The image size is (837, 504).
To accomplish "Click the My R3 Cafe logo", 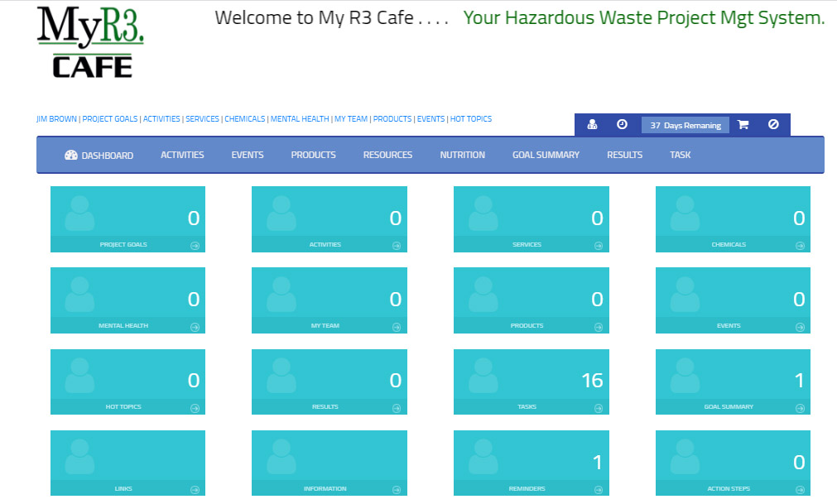I will point(91,43).
